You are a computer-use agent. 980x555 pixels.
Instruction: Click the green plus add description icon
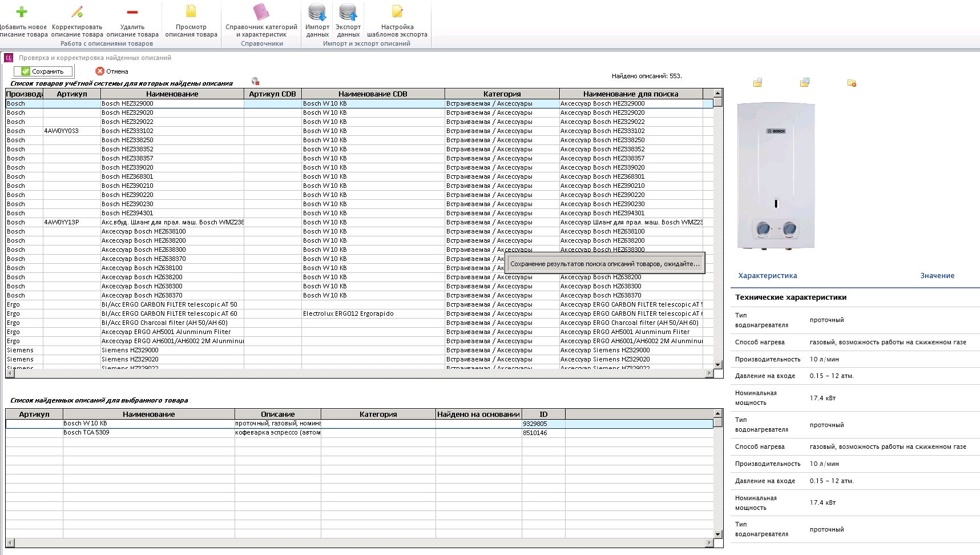pyautogui.click(x=22, y=11)
